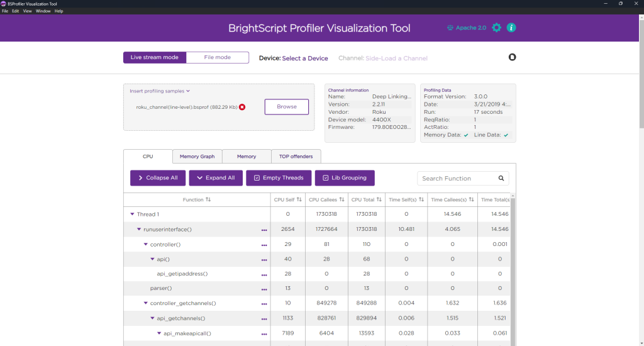
Task: Open the settings gear icon
Action: coord(497,28)
